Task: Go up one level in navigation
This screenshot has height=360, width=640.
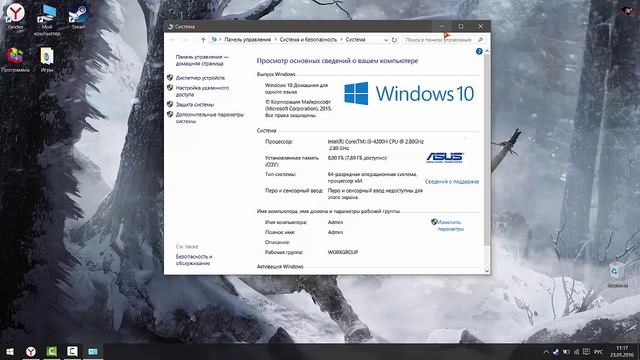Action: pos(203,40)
